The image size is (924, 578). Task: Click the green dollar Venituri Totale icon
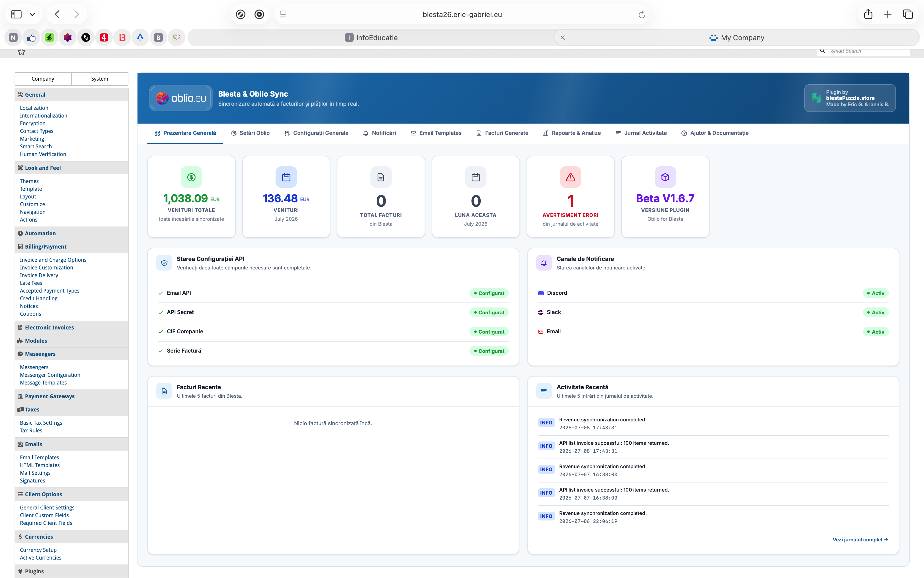point(191,177)
